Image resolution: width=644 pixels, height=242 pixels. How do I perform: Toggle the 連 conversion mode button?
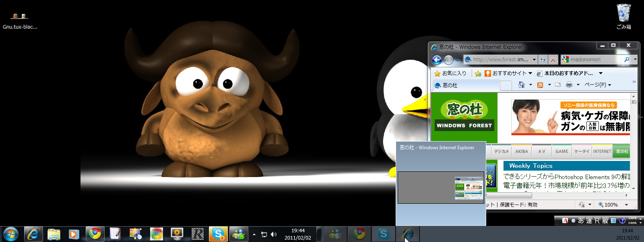589,221
